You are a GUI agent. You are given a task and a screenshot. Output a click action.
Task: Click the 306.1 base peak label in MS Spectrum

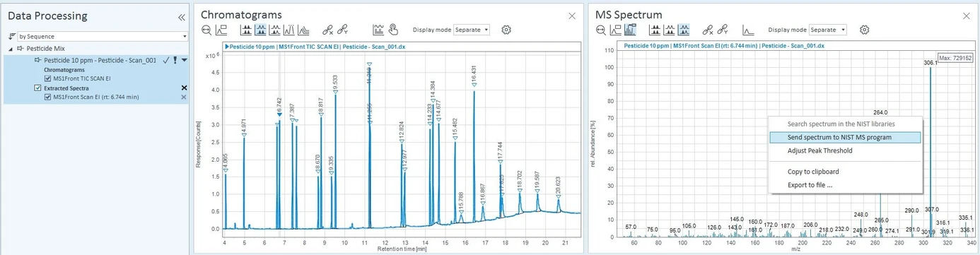[931, 62]
